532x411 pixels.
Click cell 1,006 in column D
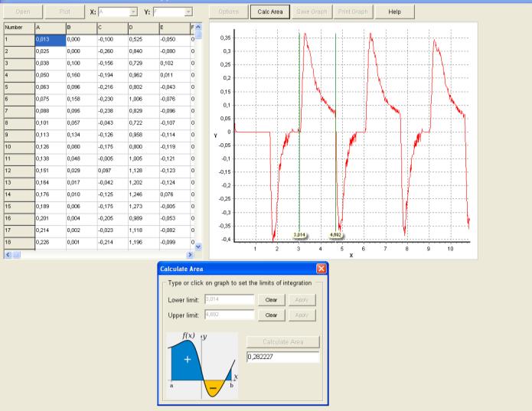(144, 99)
